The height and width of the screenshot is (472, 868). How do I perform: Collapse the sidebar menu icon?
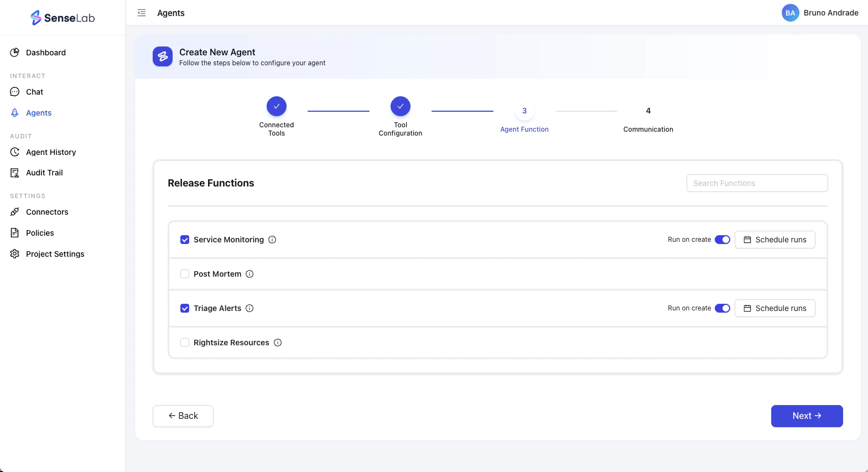point(142,13)
